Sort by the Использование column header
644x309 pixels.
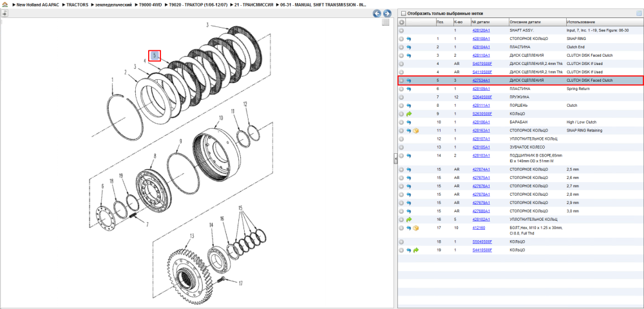point(604,22)
